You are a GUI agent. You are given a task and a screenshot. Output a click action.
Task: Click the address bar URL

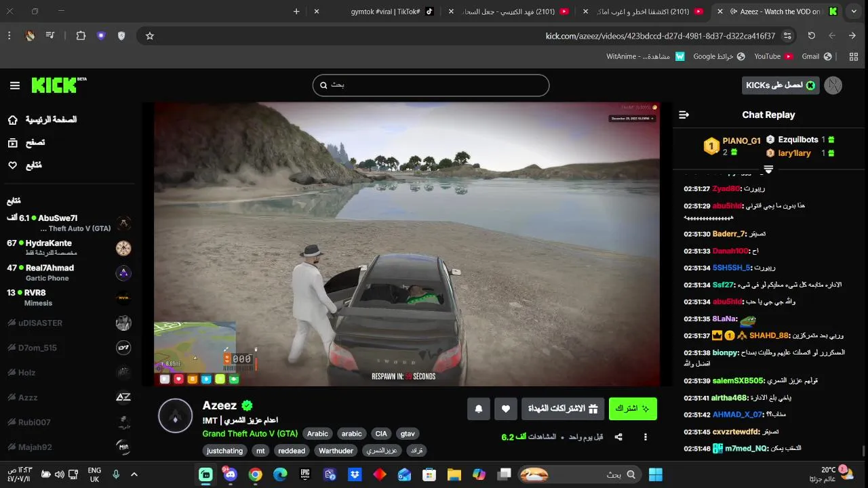click(660, 36)
